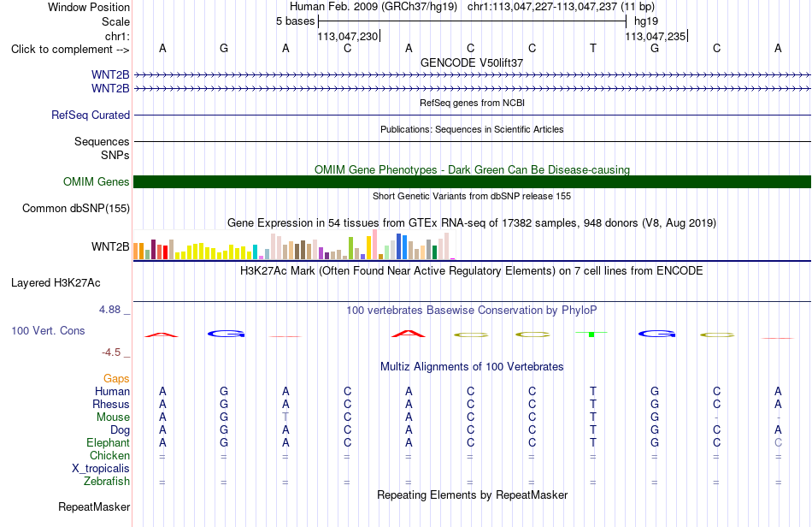Click the WNT2B label beside the GTEx bars
Viewport: 812px width, 527px height.
[110, 246]
